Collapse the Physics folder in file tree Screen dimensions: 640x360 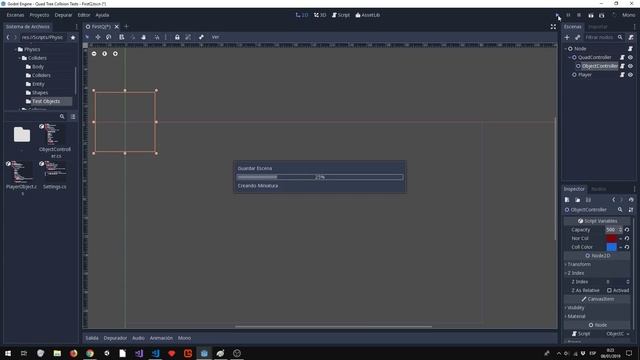tap(16, 49)
